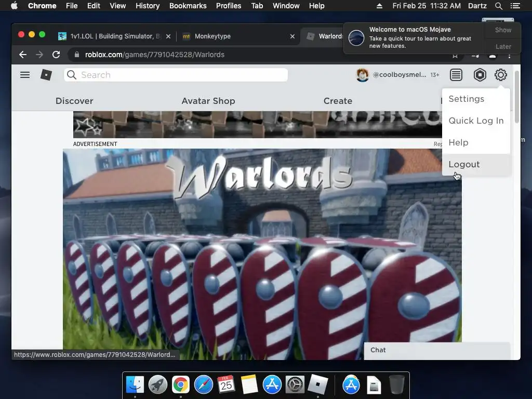Viewport: 532px width, 399px height.
Task: Click the Chrome three-dot menu icon
Action: coord(509,55)
